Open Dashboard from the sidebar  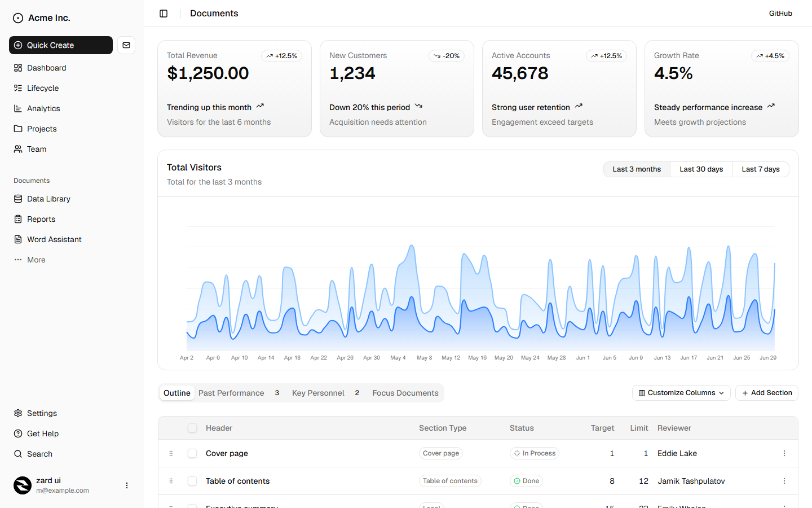pyautogui.click(x=72, y=68)
